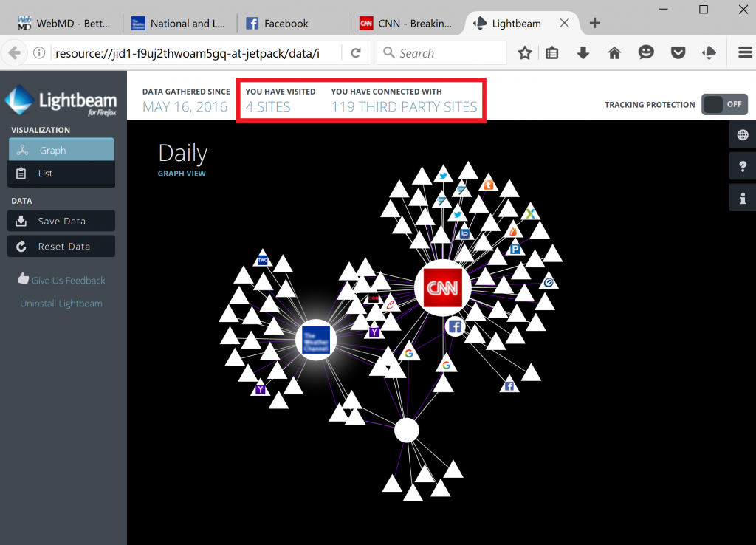Open a new tab with the plus button
756x545 pixels.
tap(595, 23)
